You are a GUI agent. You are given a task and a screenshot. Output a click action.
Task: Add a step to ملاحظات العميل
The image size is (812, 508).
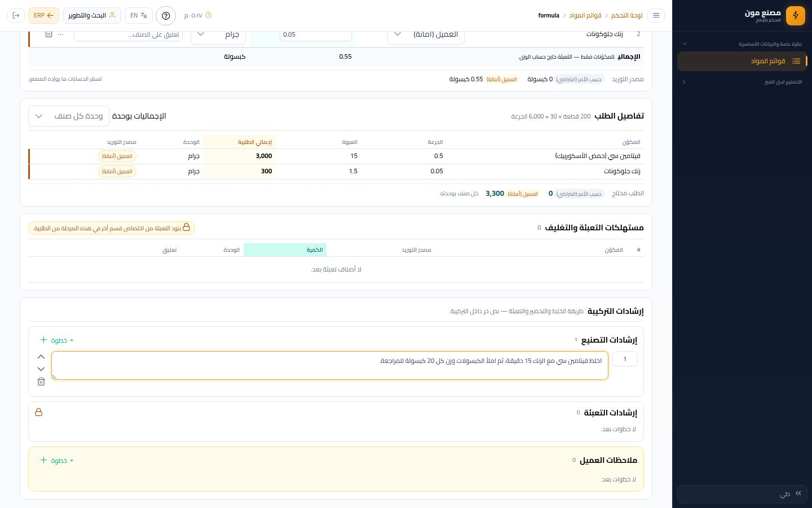point(57,460)
